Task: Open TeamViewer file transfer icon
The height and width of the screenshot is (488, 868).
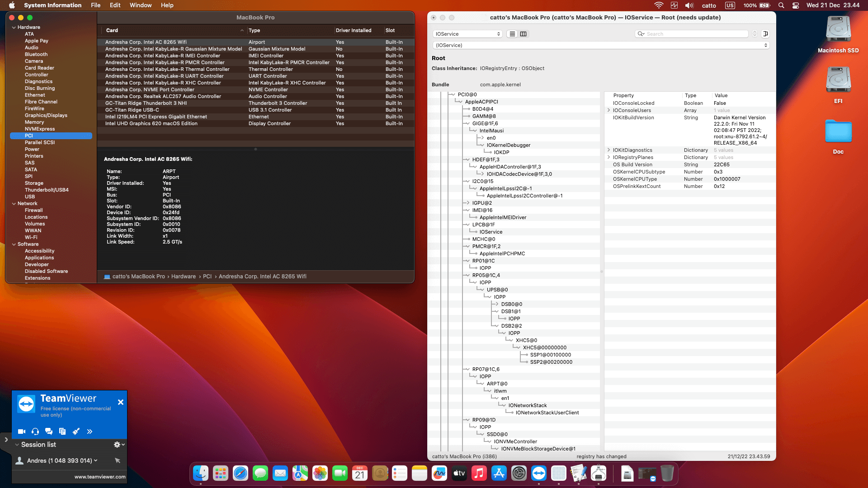Action: click(x=62, y=432)
